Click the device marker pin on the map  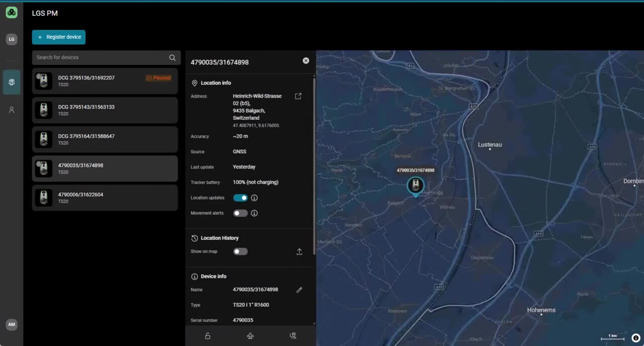(x=415, y=186)
